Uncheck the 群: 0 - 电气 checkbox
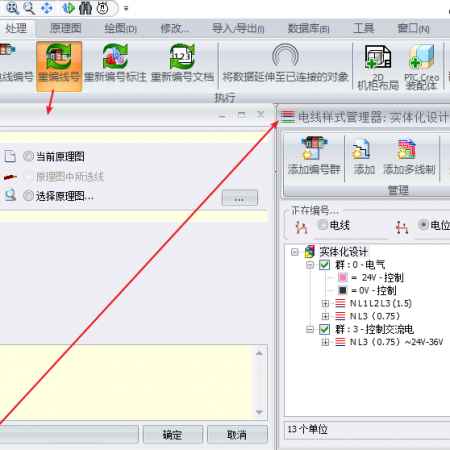The height and width of the screenshot is (450, 450). 324,265
